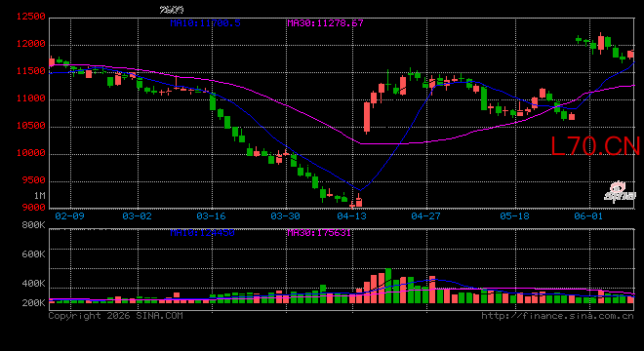
Task: Click the 9500 price axis label
Action: point(34,180)
